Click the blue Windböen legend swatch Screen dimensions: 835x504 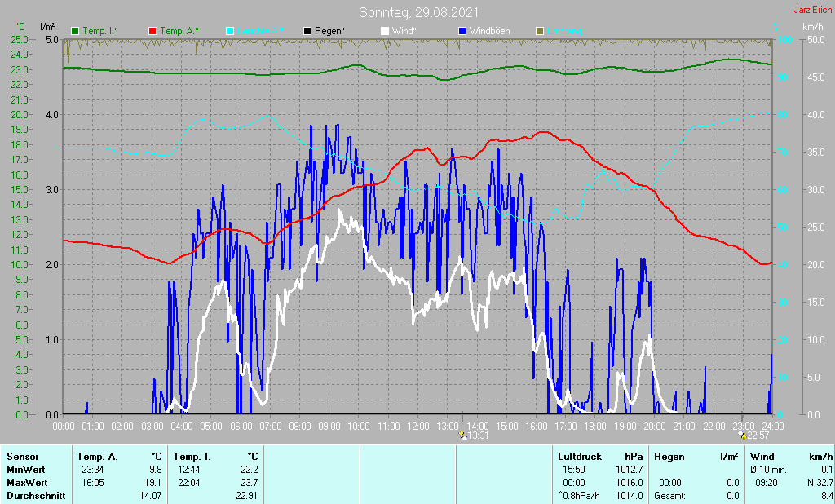[462, 31]
